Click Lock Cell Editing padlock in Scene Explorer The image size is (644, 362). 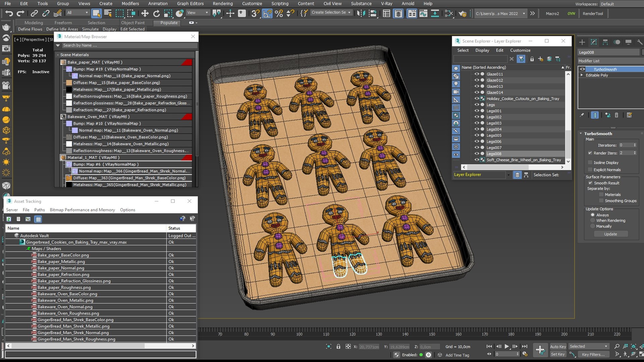(x=532, y=59)
